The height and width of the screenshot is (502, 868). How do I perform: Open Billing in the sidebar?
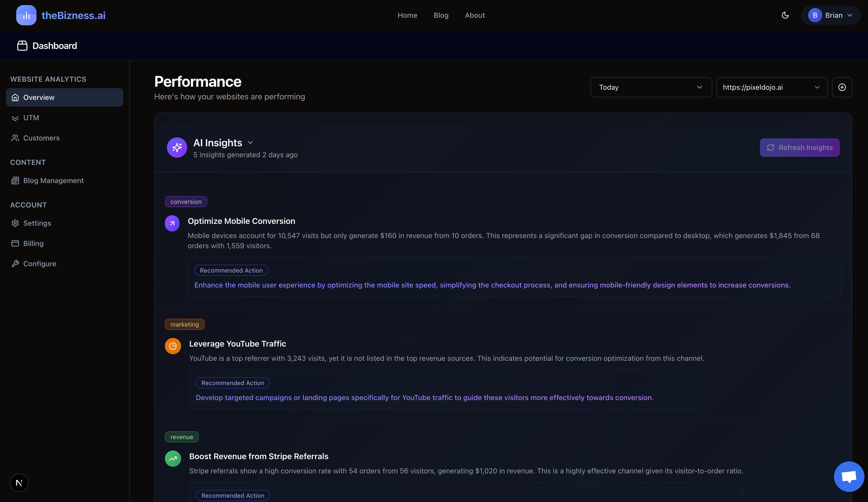pos(33,243)
